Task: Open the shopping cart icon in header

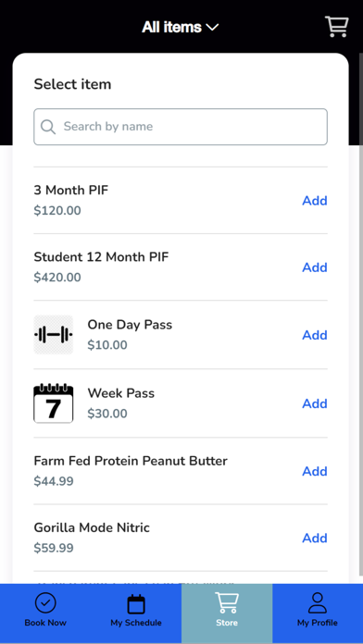Action: pyautogui.click(x=337, y=27)
